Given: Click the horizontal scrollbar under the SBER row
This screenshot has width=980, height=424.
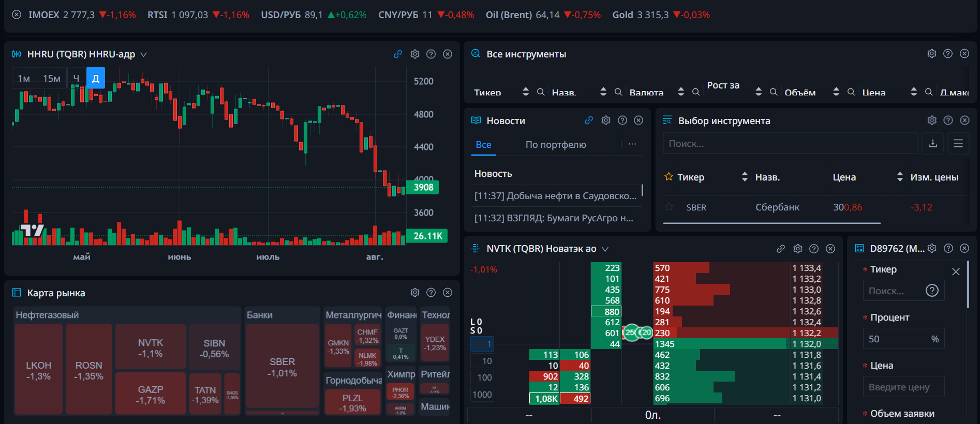Looking at the screenshot, I should pyautogui.click(x=771, y=223).
